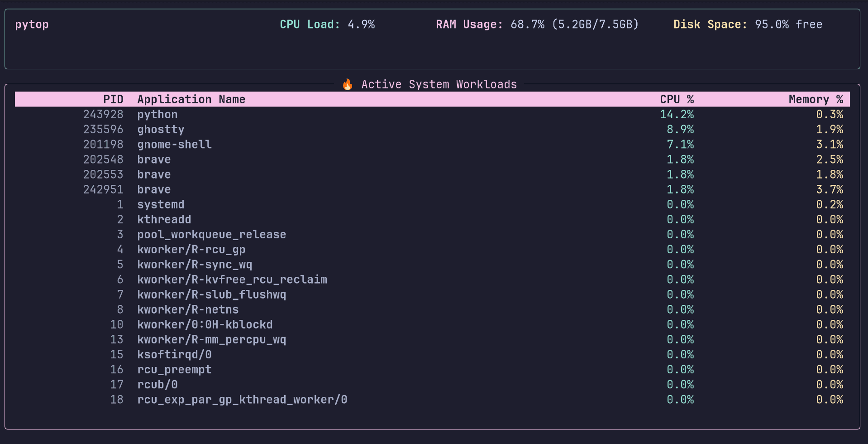
Task: Select the rcu_exp_par_gp_kthread_worker/0 process name
Action: [x=242, y=400]
